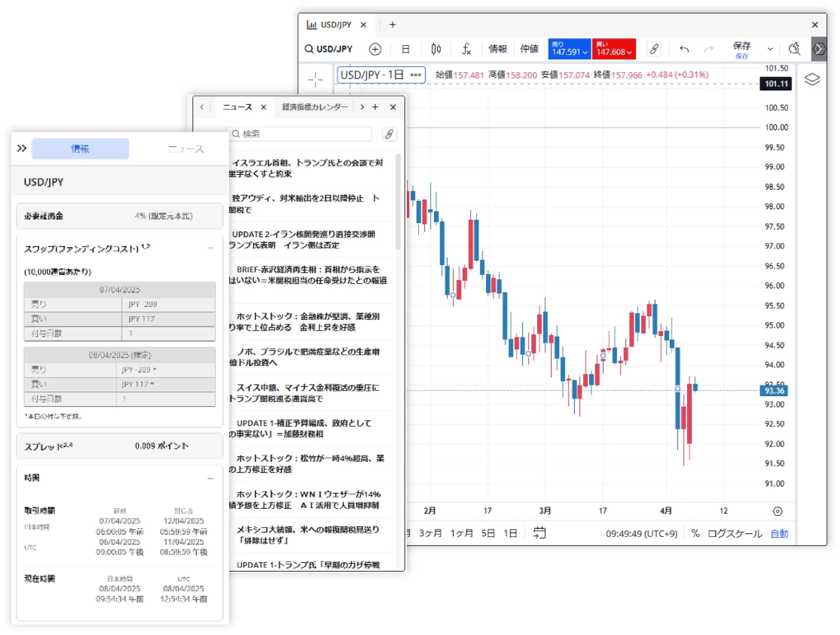Image resolution: width=840 pixels, height=635 pixels.
Task: Open chart settings gear icon
Action: point(777,511)
